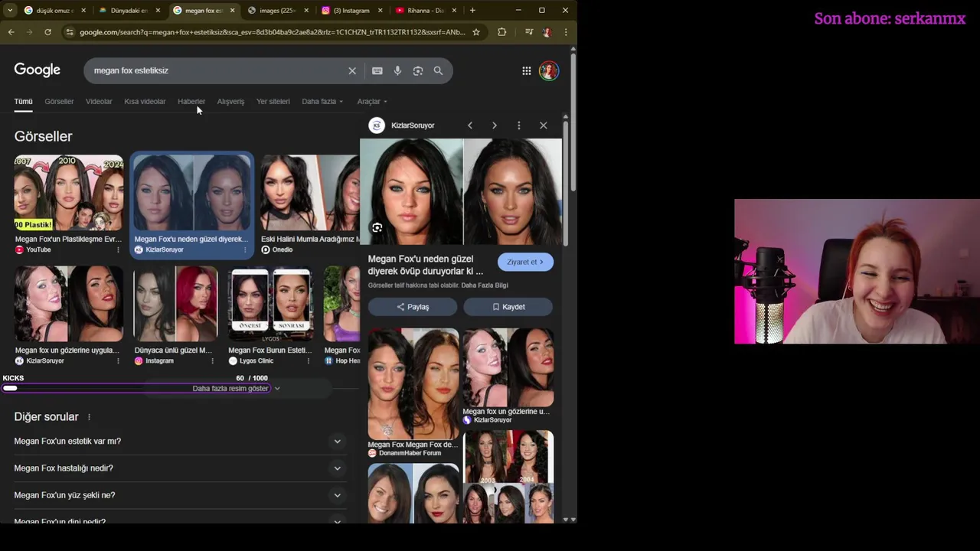Clear the search query
980x551 pixels.
(352, 70)
